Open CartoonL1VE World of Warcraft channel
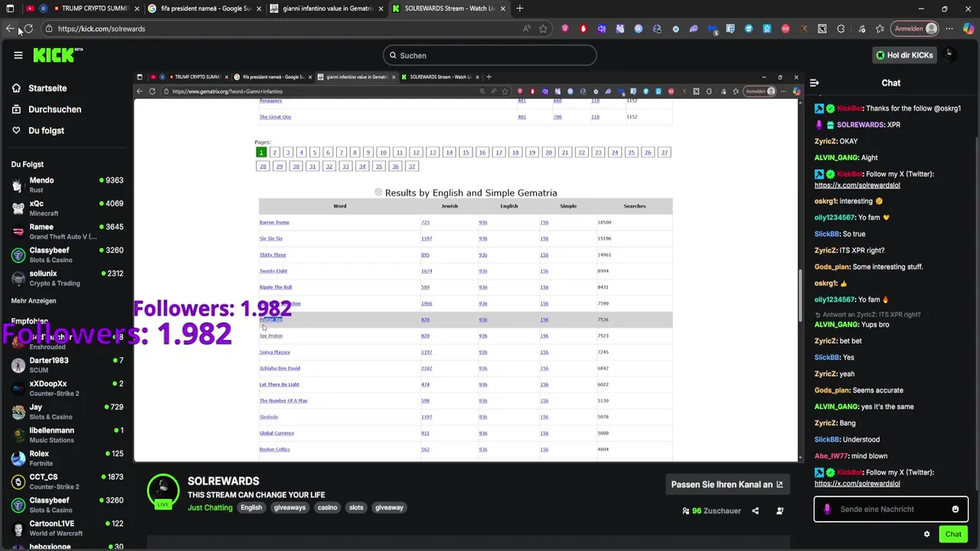The height and width of the screenshot is (551, 980). pos(67,528)
